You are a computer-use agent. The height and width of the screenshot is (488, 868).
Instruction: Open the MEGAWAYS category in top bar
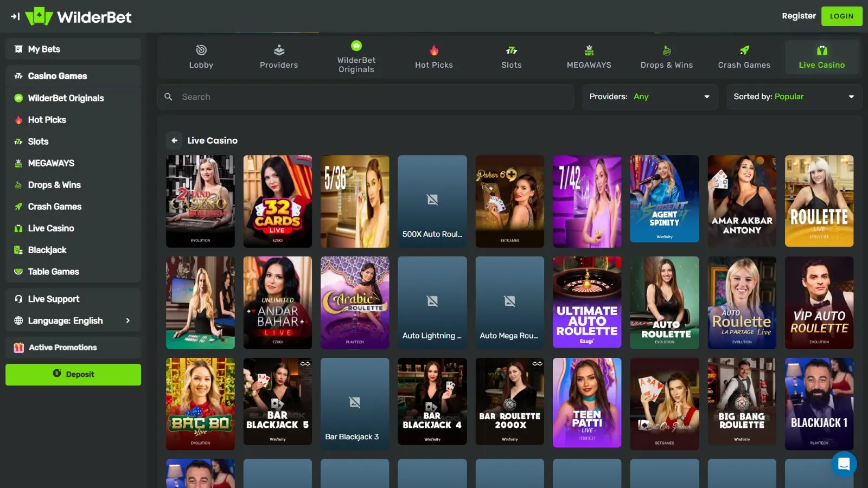click(x=589, y=57)
